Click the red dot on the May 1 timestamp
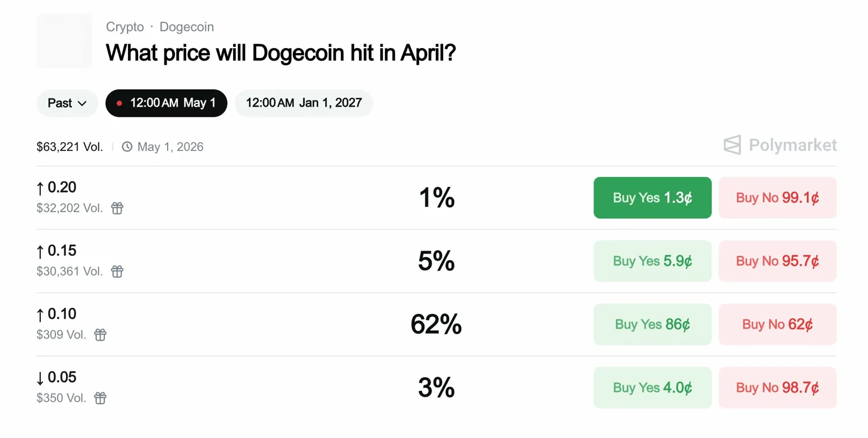This screenshot has height=438, width=868. 119,103
